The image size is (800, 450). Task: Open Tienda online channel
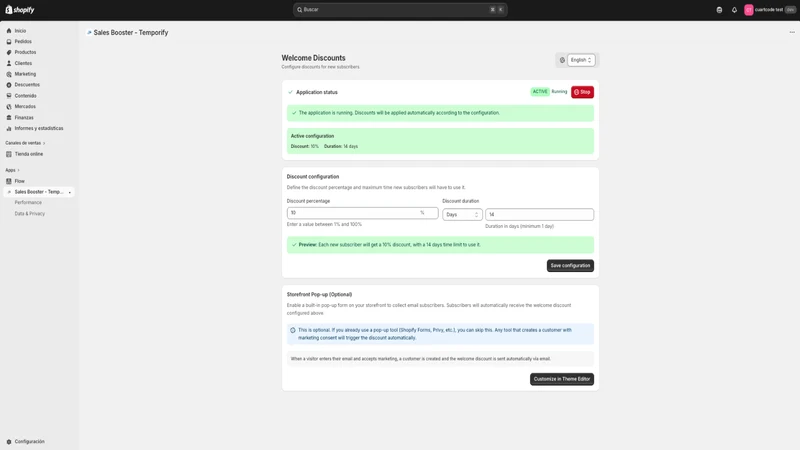(29, 154)
